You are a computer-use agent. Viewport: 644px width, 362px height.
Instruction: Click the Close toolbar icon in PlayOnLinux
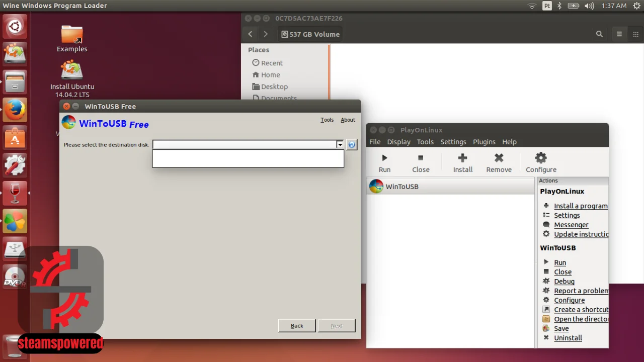(421, 163)
